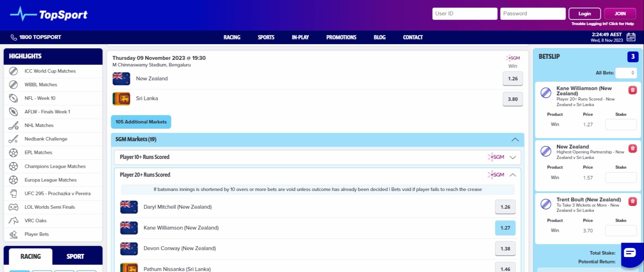Remove the Trent Boult bet from betslip
The height and width of the screenshot is (272, 644).
click(x=633, y=201)
